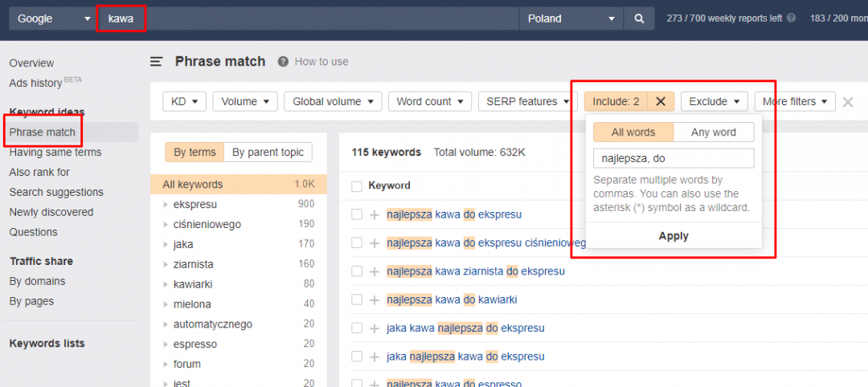The image size is (868, 387).
Task: Click the weekly reports help question icon
Action: (792, 18)
